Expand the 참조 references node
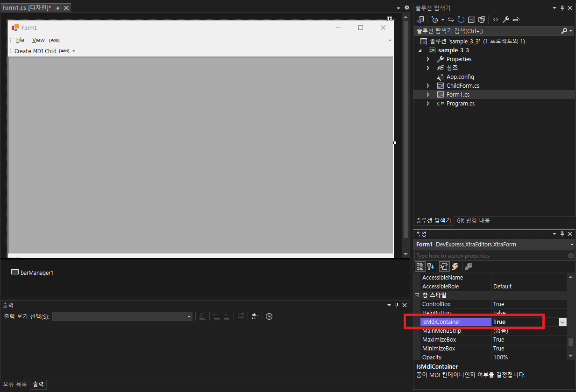Image resolution: width=576 pixels, height=392 pixels. click(428, 68)
